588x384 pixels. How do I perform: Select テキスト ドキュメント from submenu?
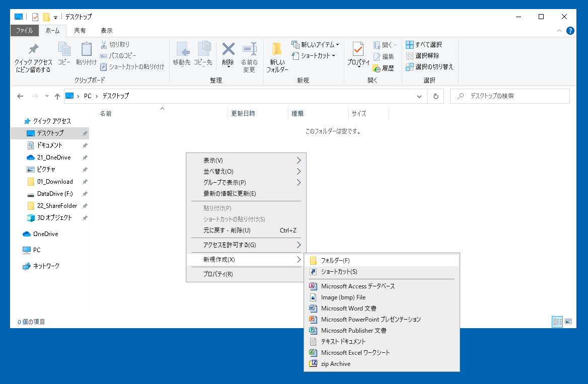[x=343, y=342]
